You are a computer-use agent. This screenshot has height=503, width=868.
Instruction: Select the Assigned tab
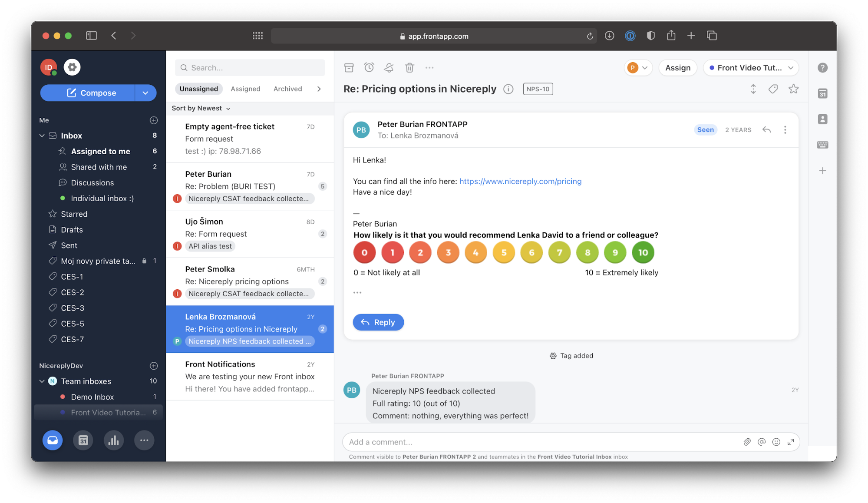tap(245, 89)
